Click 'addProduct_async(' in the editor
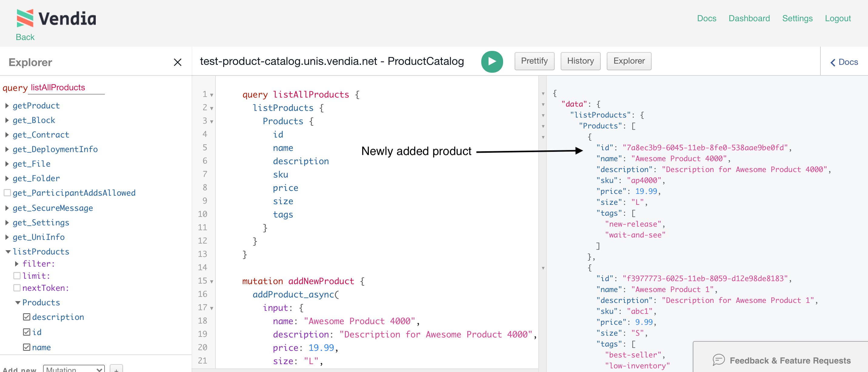This screenshot has width=868, height=372. click(296, 294)
